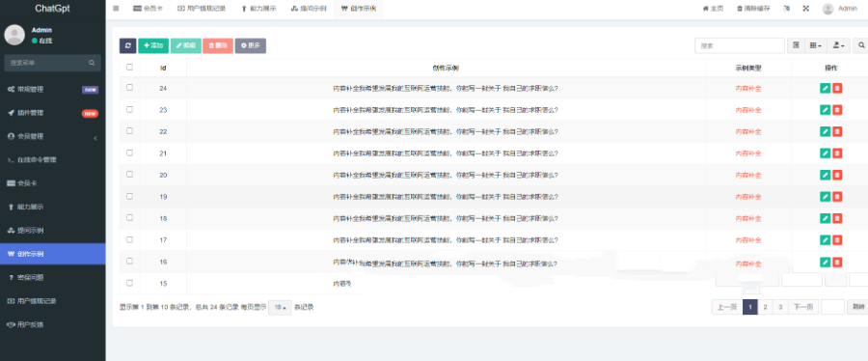The height and width of the screenshot is (361, 868).
Task: Delete row 22 with red trash icon
Action: (837, 131)
